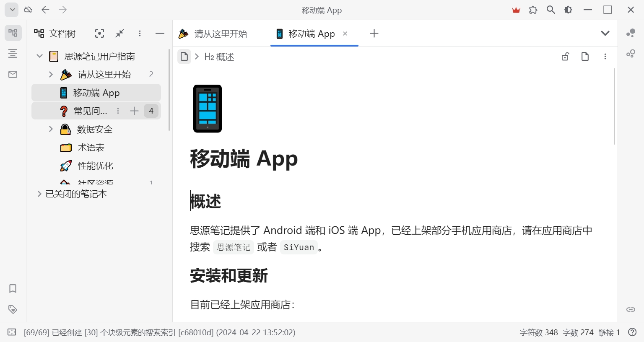This screenshot has height=342, width=644.
Task: Go forward with the right arrow
Action: click(x=63, y=10)
